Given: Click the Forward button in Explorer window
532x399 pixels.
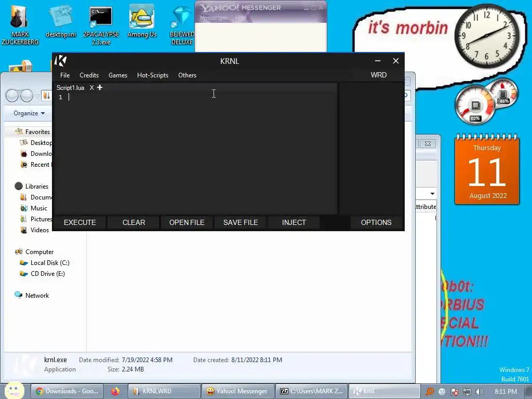Looking at the screenshot, I should tap(26, 96).
